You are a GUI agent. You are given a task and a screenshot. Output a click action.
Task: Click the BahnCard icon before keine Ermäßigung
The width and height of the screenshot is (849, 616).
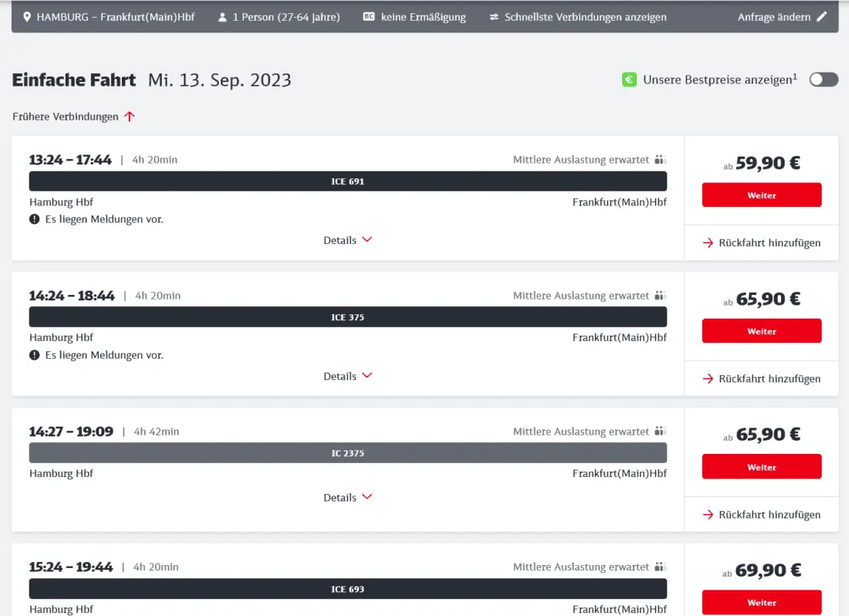point(369,16)
